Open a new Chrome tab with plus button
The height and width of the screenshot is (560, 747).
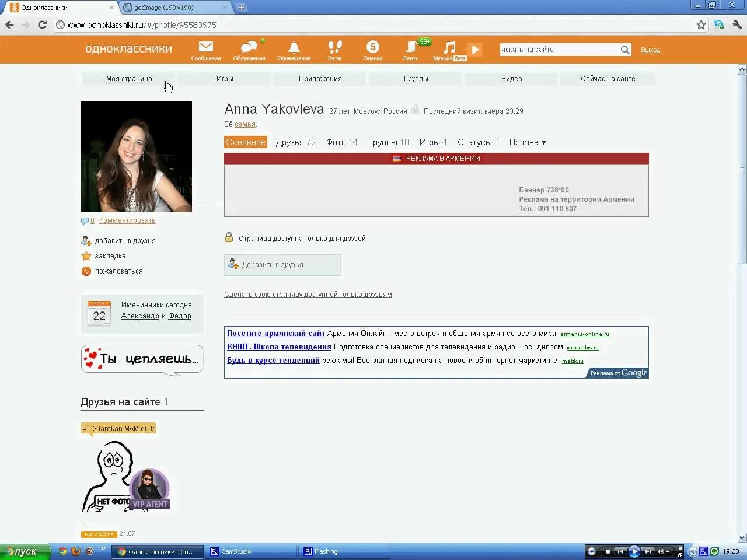coord(242,8)
